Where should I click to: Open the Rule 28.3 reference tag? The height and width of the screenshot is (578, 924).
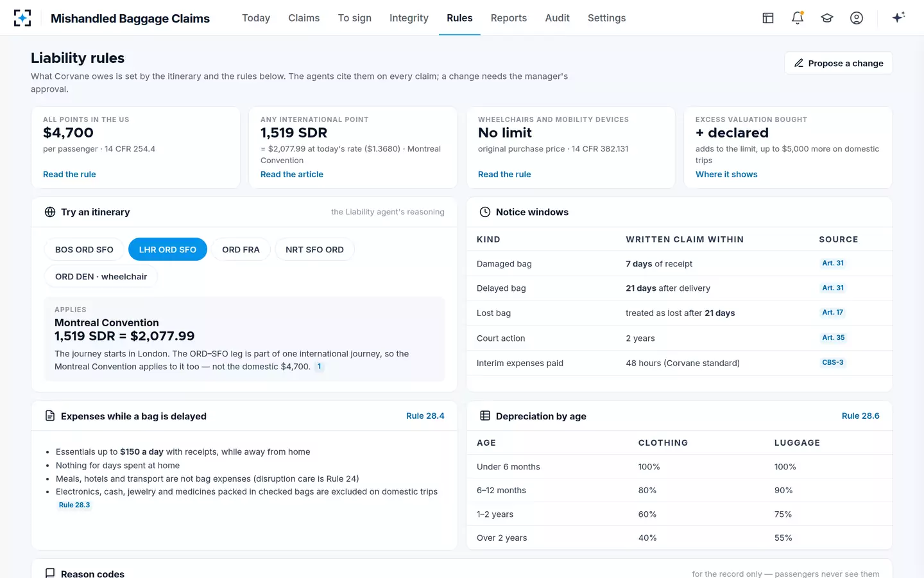coord(74,505)
